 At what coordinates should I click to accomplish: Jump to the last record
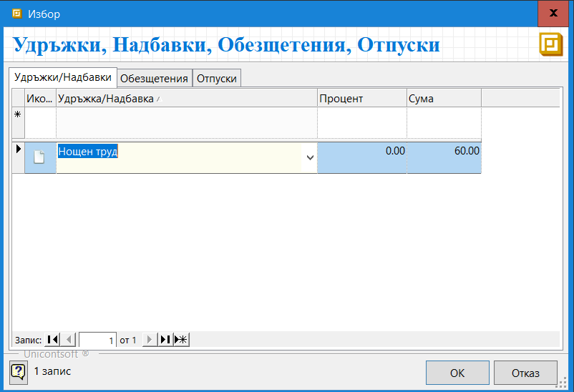(x=165, y=340)
